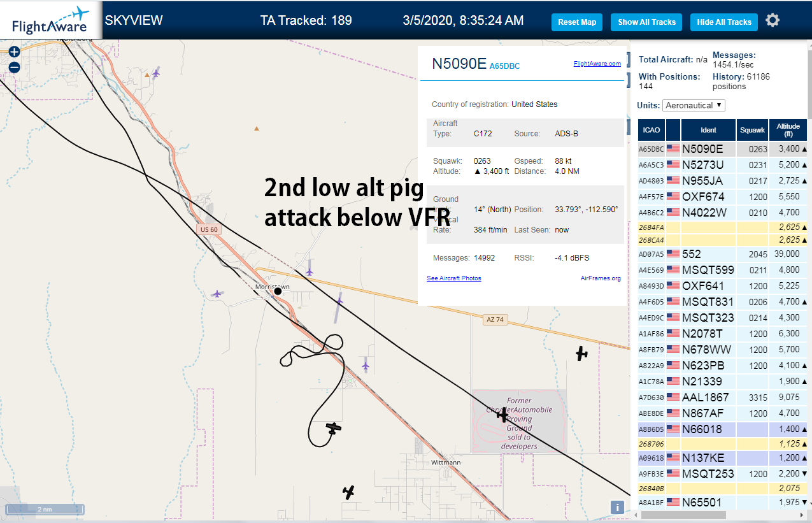Screen dimensions: 812x523
Task: Sort table by Altitude (ft) column header
Action: coord(788,130)
